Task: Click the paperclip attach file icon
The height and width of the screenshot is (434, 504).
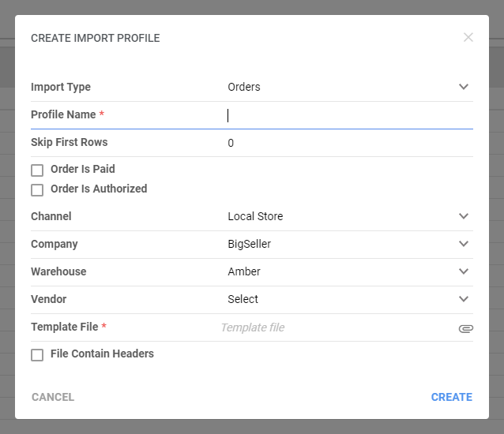Action: tap(466, 328)
